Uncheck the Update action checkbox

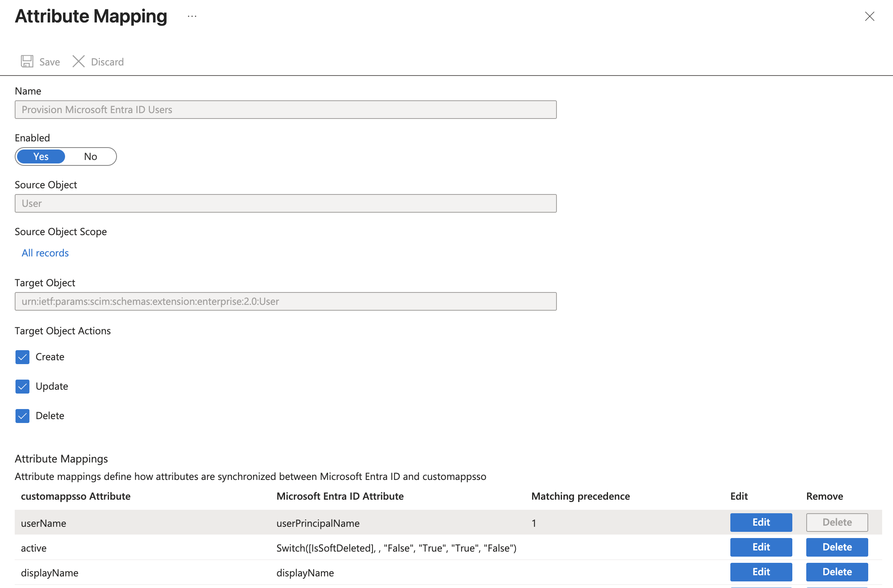[x=22, y=386]
